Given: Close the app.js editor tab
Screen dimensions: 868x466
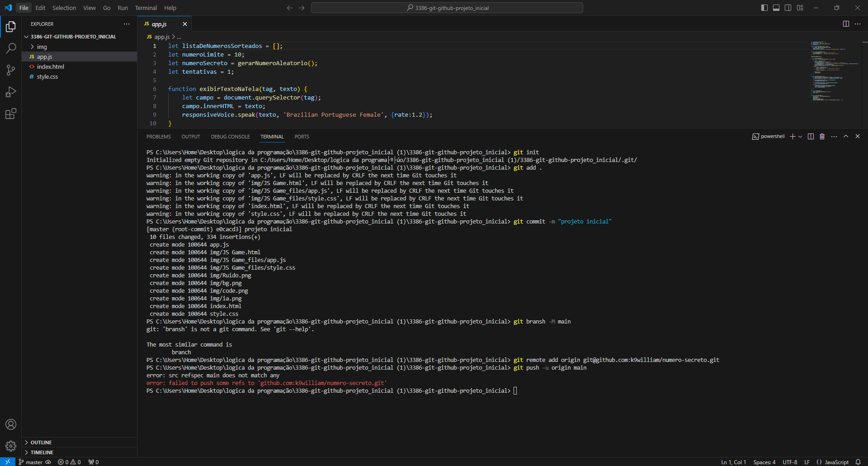Looking at the screenshot, I should [x=184, y=24].
